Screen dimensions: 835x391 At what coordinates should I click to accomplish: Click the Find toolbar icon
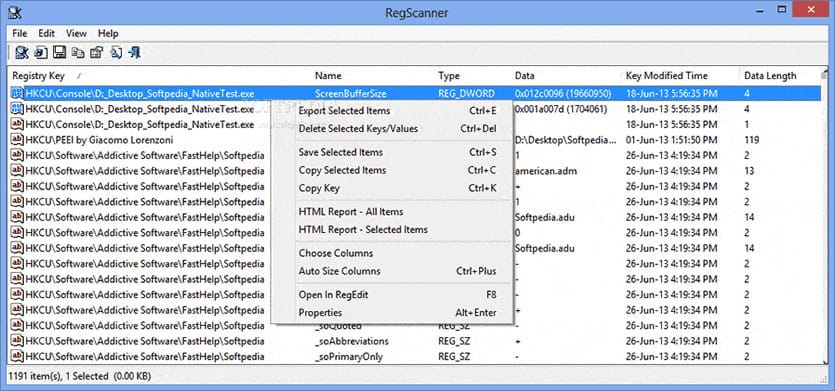[116, 52]
